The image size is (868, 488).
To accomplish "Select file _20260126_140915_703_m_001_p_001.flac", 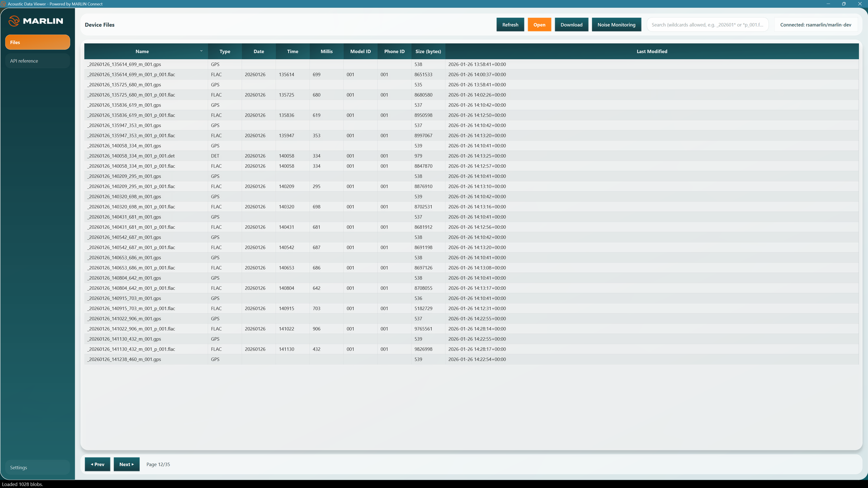I will coord(131,309).
